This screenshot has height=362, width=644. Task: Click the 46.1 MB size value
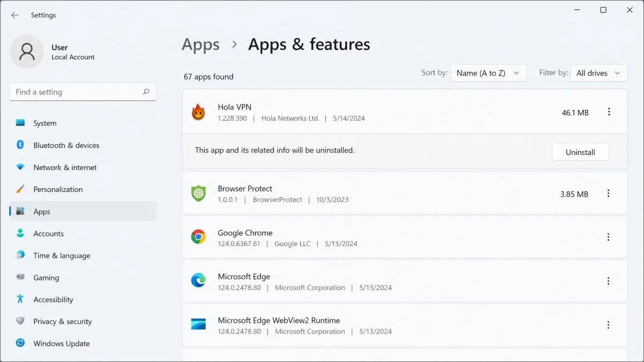tap(575, 112)
